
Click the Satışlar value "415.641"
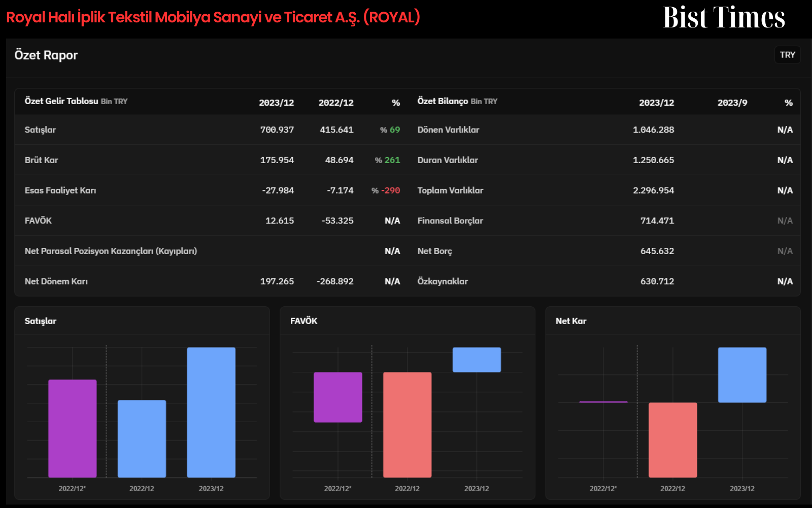click(x=336, y=130)
